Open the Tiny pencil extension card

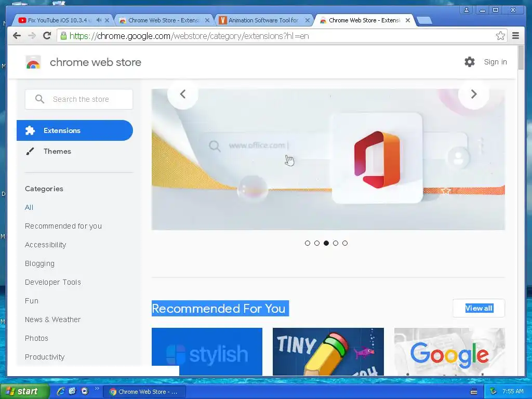[x=328, y=352]
